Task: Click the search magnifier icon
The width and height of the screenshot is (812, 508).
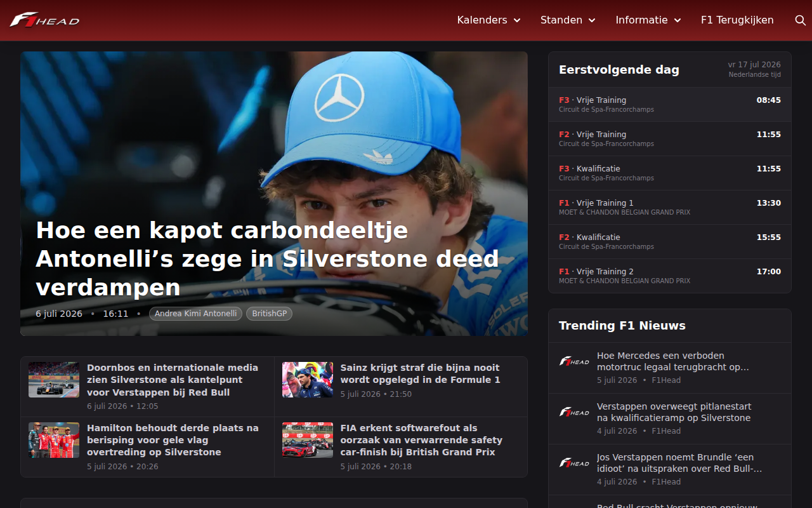Action: pyautogui.click(x=801, y=20)
